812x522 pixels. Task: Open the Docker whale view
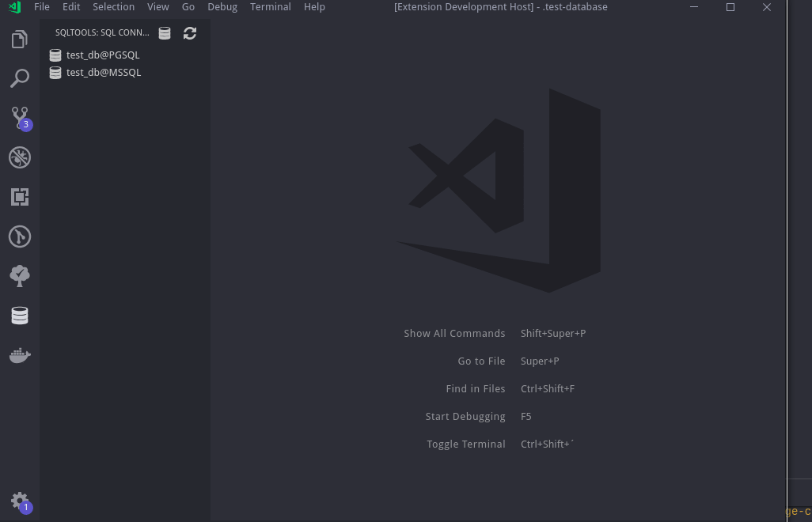20,355
